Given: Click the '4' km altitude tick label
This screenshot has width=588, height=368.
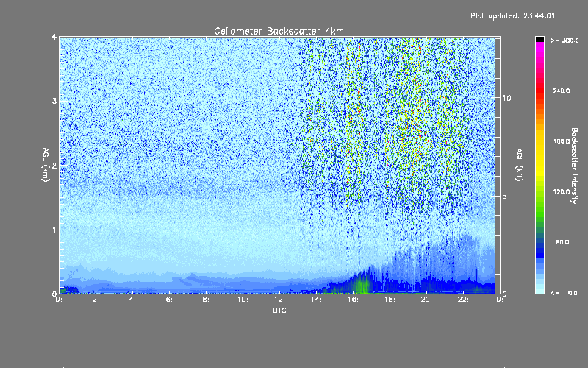Looking at the screenshot, I should pos(54,38).
